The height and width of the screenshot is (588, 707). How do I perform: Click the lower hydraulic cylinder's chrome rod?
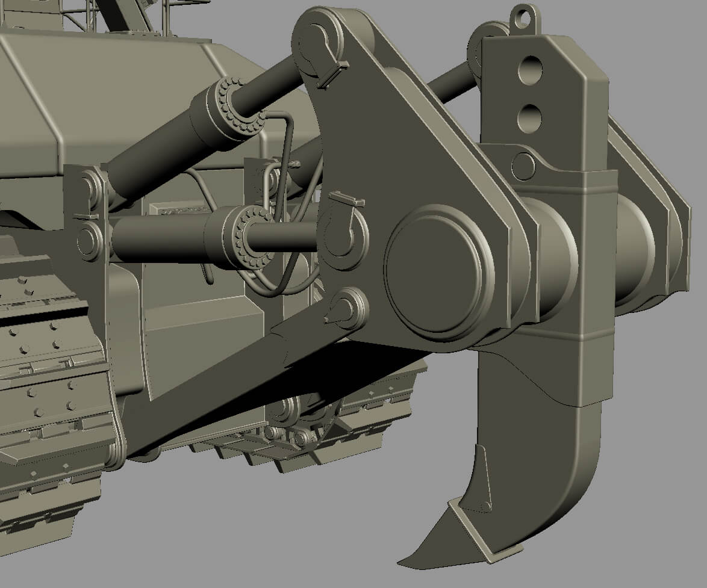[283, 237]
